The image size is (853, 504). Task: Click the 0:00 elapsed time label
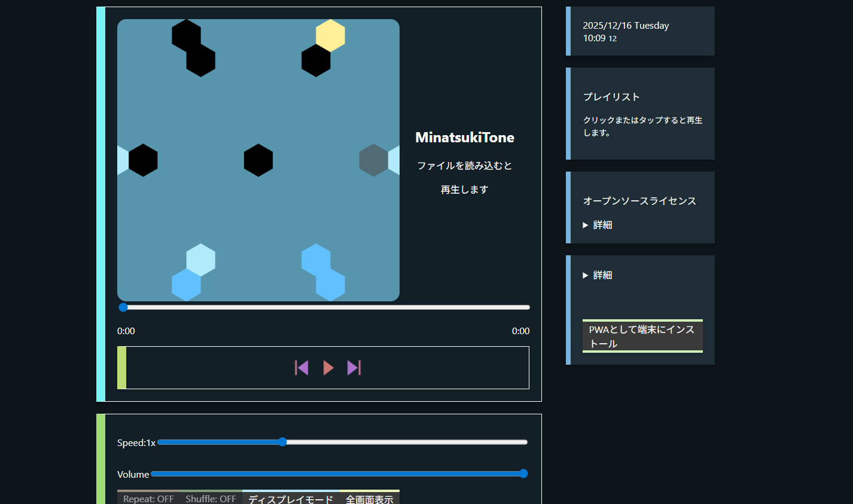tap(126, 330)
